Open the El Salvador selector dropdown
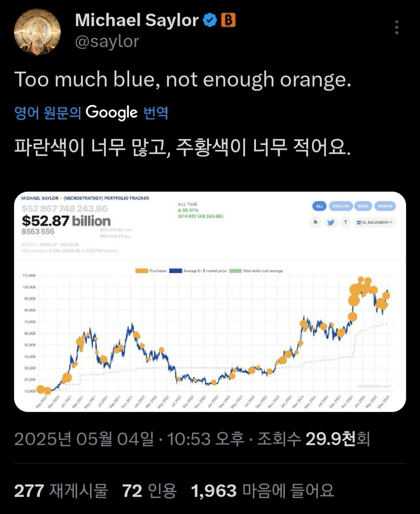 (375, 222)
